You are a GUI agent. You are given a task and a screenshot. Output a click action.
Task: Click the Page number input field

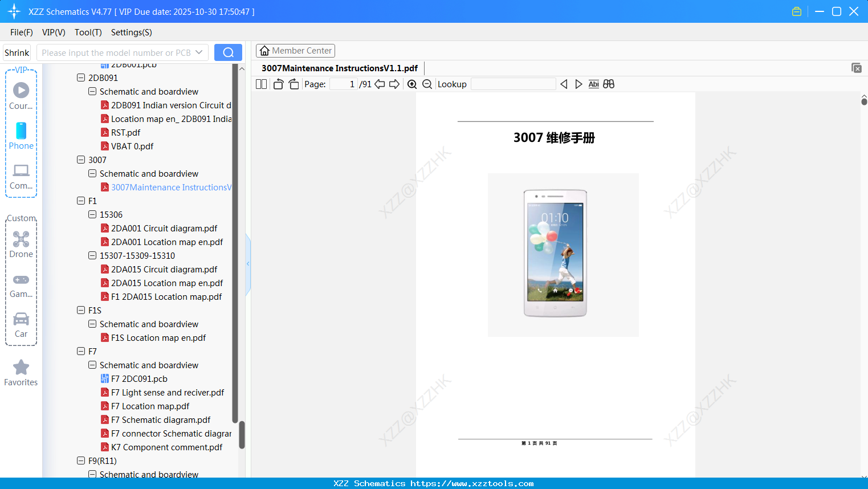tap(344, 84)
